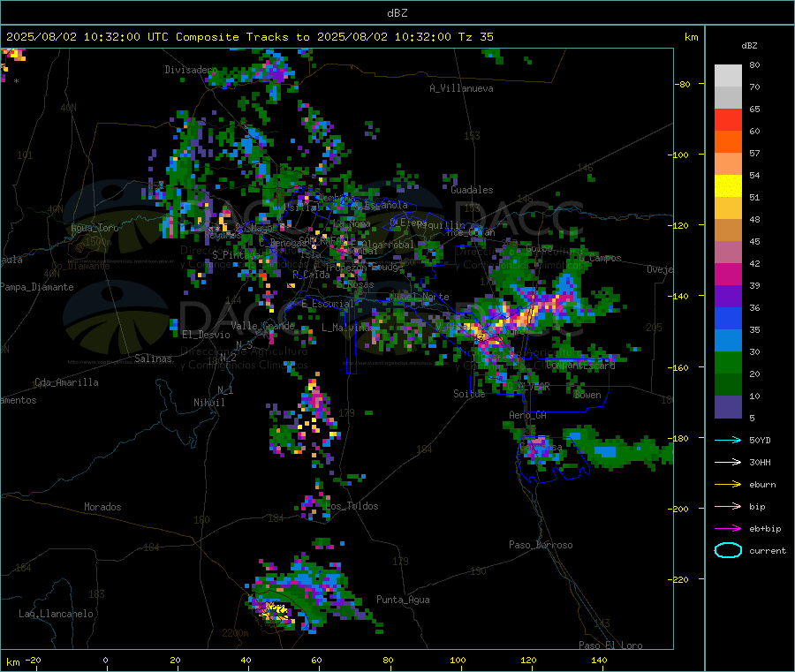Click the 30HM white arrow legend icon
795x672 pixels.
click(x=728, y=462)
